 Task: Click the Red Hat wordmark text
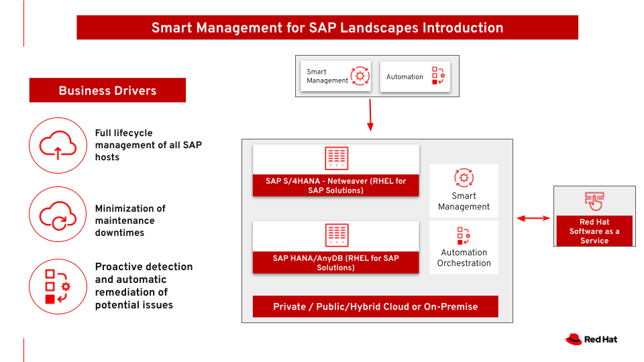[x=600, y=339]
